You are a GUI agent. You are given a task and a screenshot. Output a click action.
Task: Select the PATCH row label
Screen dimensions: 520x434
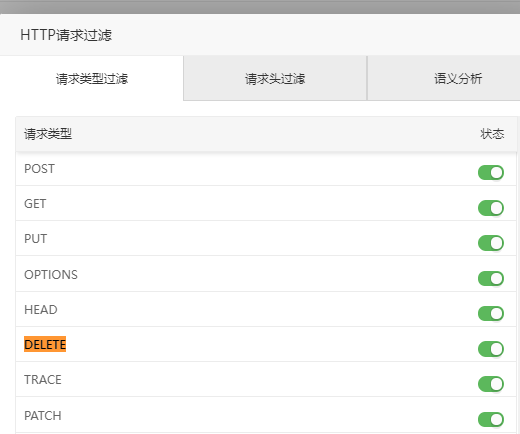[x=43, y=416]
